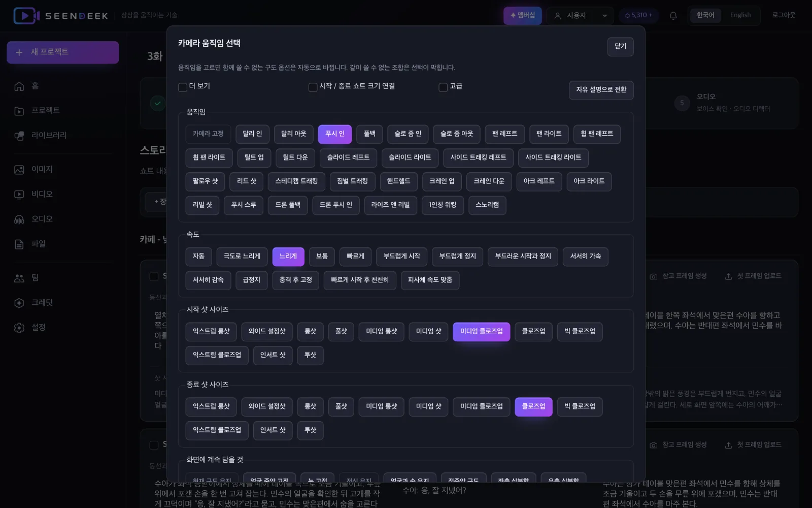
Task: Choose 클로즈업 in 종료 샷 사이즈
Action: (533, 407)
